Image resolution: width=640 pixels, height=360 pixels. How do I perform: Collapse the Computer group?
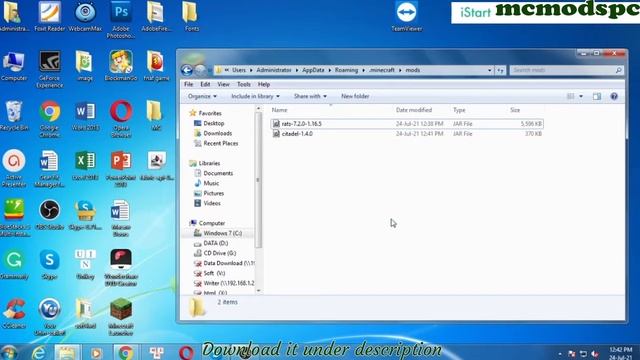click(211, 223)
